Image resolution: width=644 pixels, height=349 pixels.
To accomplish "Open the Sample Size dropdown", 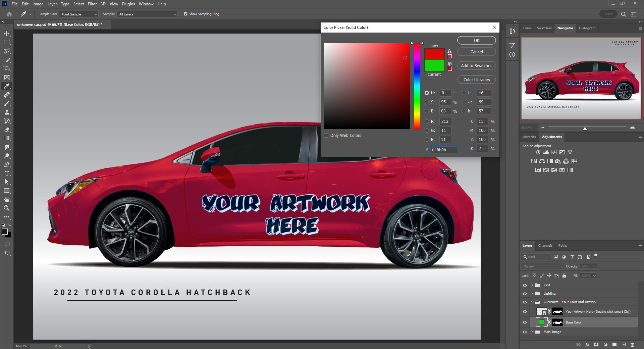I will (x=78, y=14).
